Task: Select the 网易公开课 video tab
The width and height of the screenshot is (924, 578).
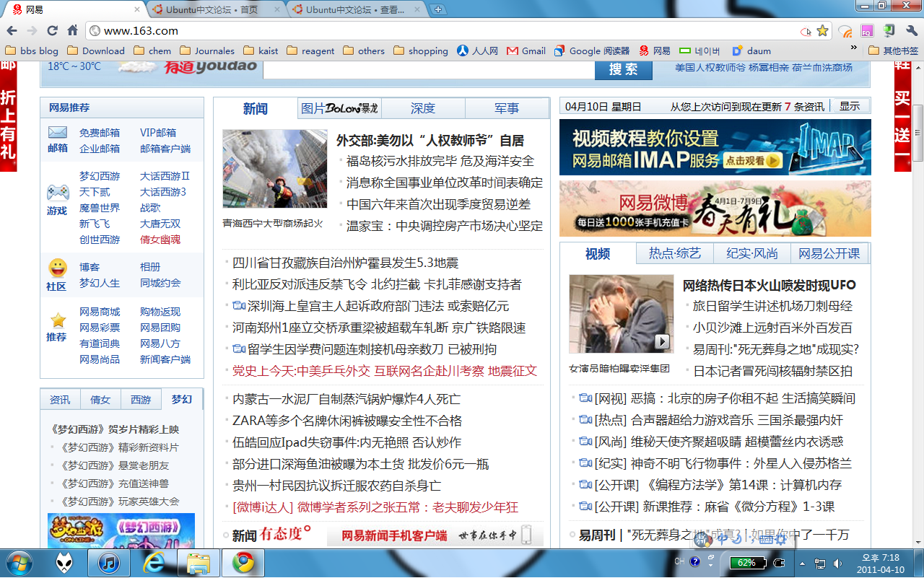Action: click(x=829, y=253)
